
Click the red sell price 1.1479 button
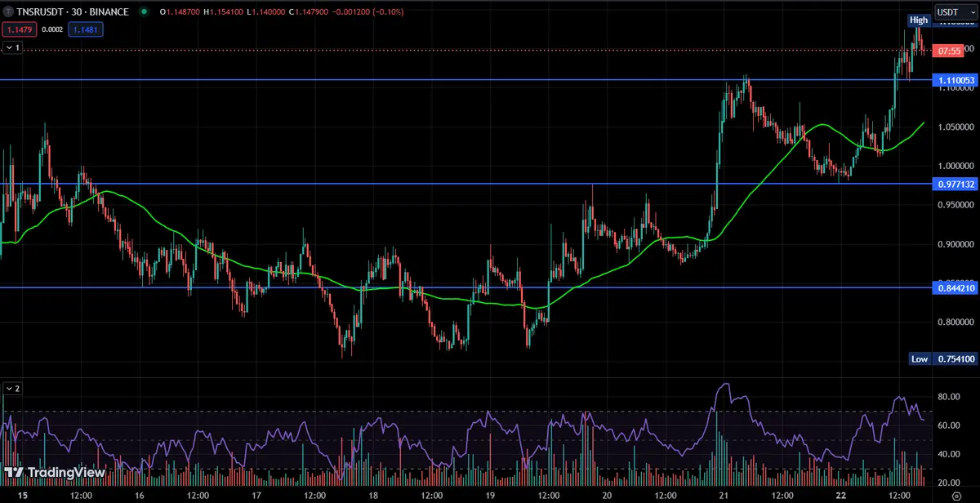tap(18, 29)
